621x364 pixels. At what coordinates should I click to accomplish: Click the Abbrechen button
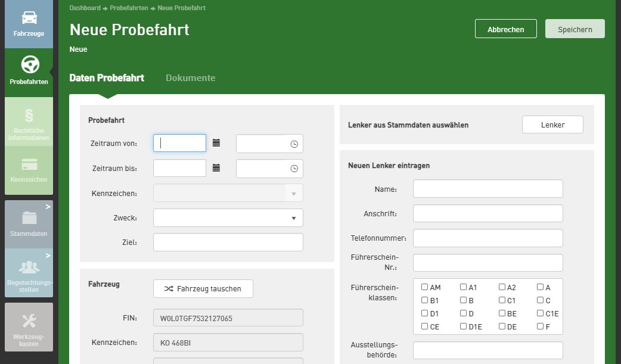[x=505, y=29]
